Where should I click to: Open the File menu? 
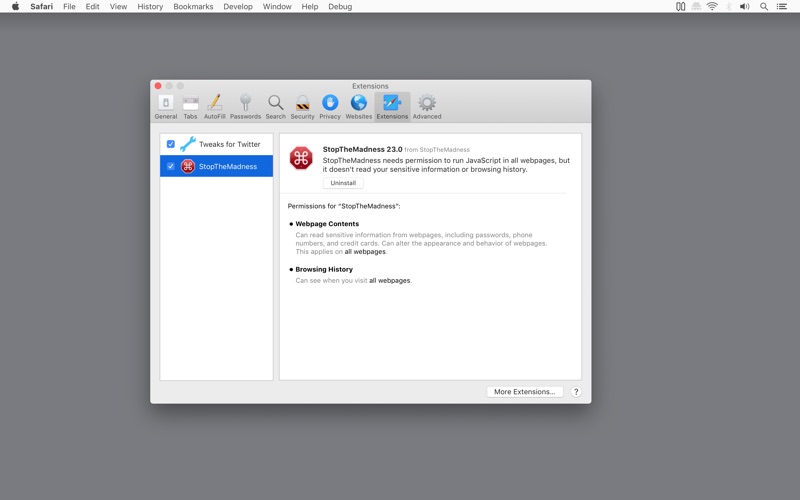pyautogui.click(x=69, y=7)
